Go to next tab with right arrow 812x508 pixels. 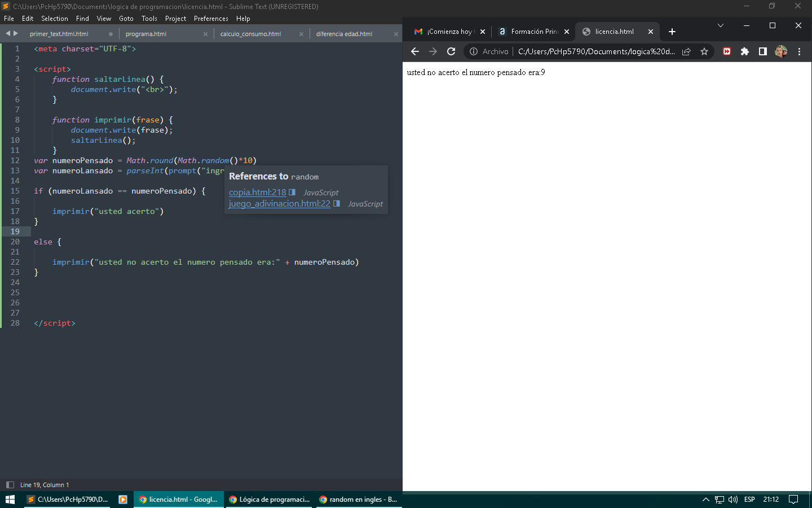click(16, 34)
